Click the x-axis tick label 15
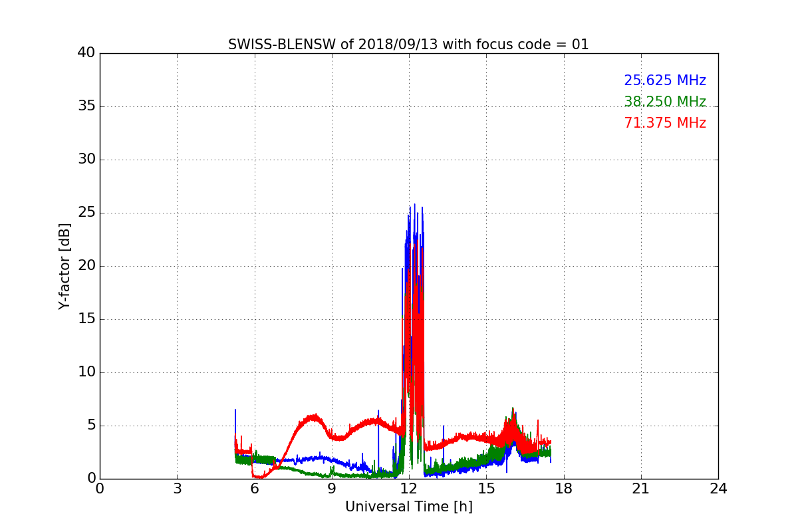 (486, 489)
